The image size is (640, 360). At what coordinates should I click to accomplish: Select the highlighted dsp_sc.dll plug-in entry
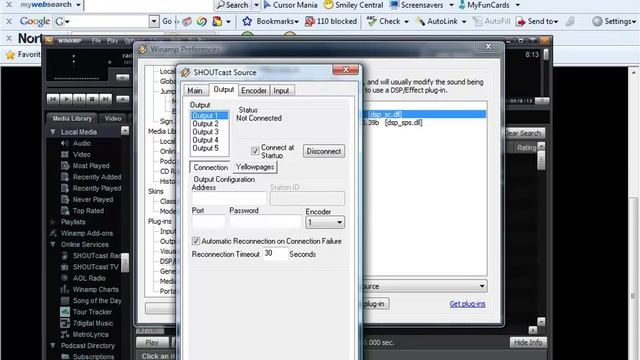click(x=424, y=114)
